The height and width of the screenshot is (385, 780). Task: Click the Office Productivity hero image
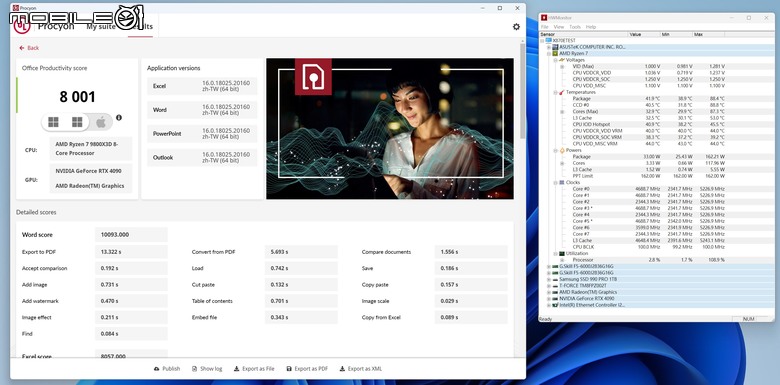tap(390, 129)
